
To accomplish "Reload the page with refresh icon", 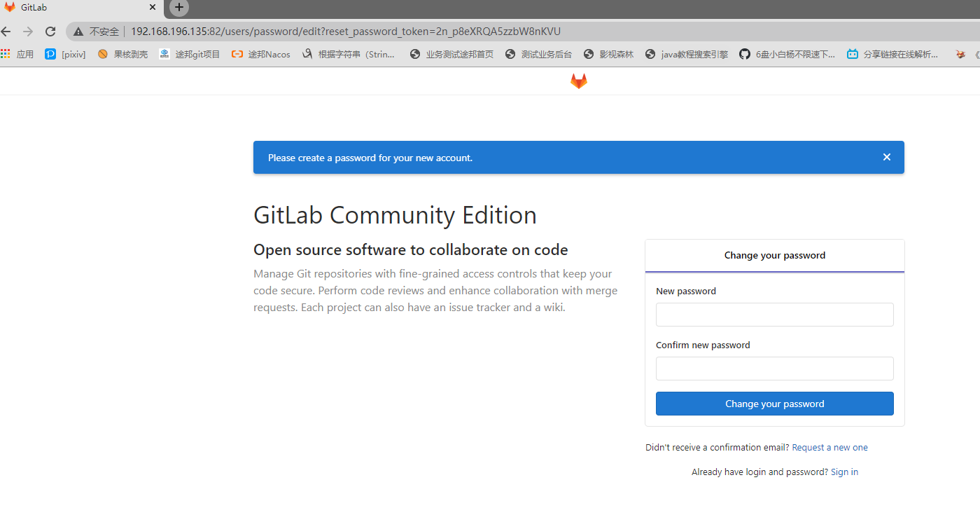I will [x=50, y=32].
